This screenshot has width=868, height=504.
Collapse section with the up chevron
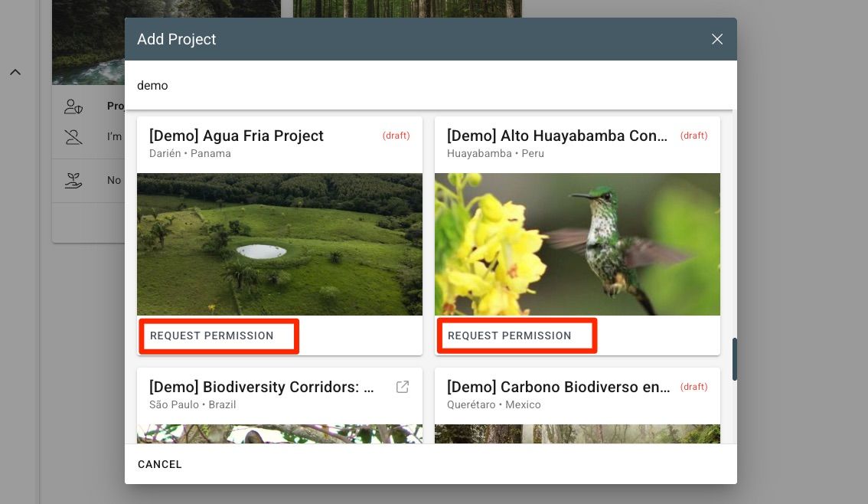point(15,72)
